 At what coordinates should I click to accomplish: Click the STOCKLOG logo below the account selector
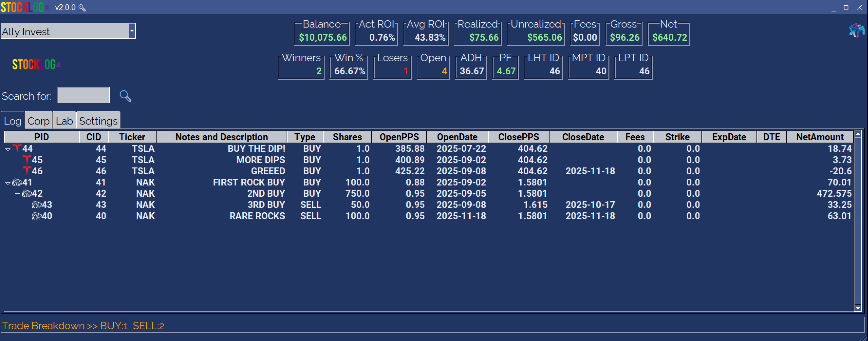36,64
